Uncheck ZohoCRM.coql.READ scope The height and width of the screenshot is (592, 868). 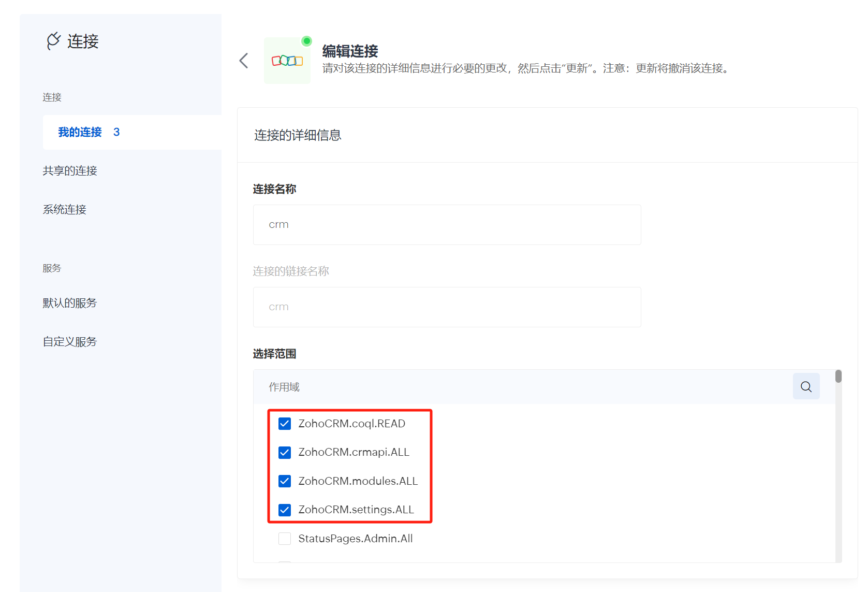(285, 424)
